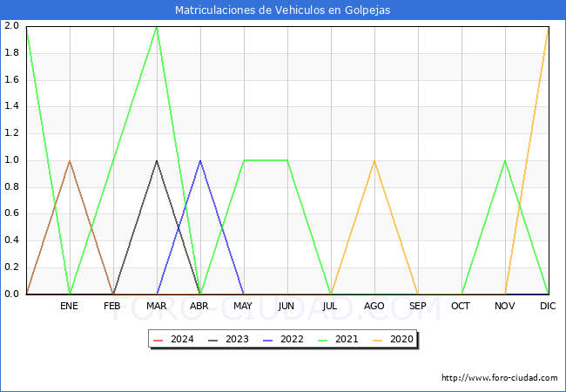Screen dimensions: 566x392
Task: Select the 2022 legend label
Action: (x=292, y=340)
